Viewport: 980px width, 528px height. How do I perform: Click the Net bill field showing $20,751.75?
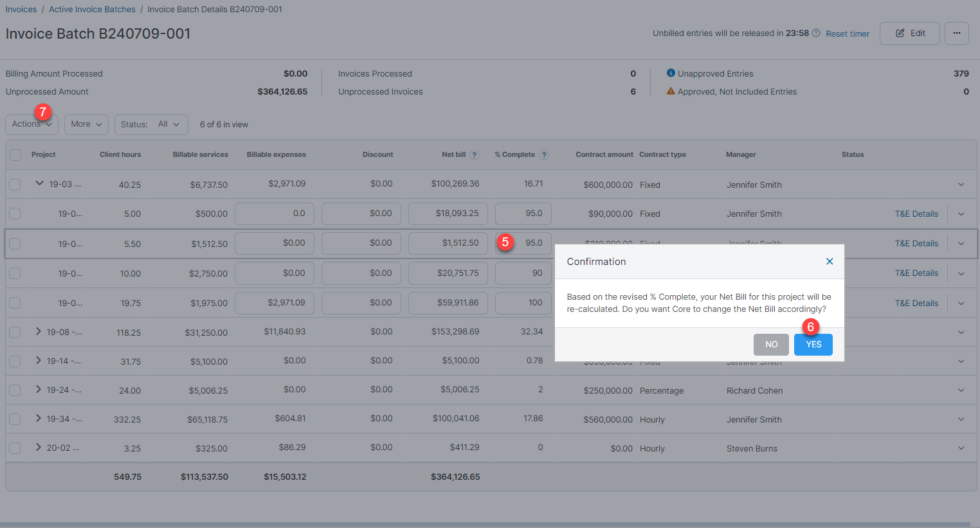click(x=448, y=273)
